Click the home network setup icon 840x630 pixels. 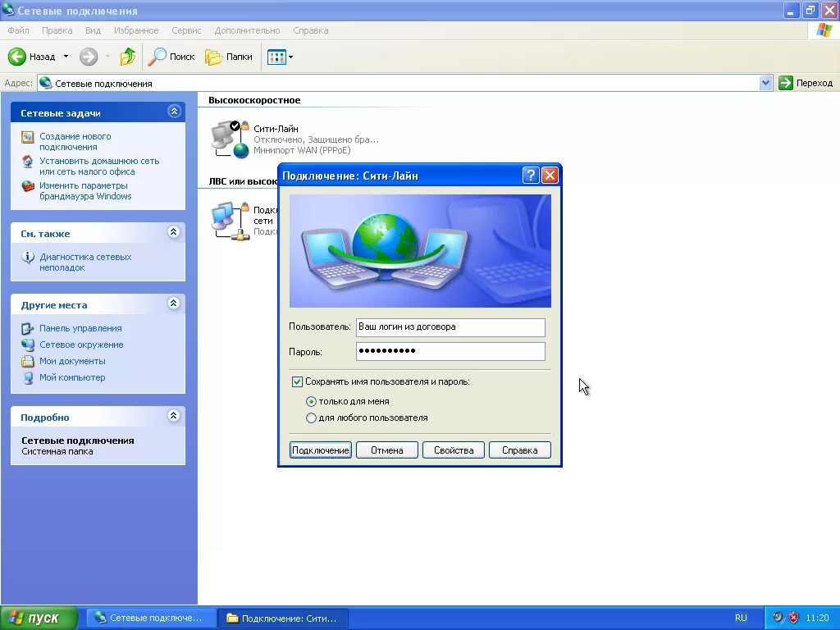point(27,162)
